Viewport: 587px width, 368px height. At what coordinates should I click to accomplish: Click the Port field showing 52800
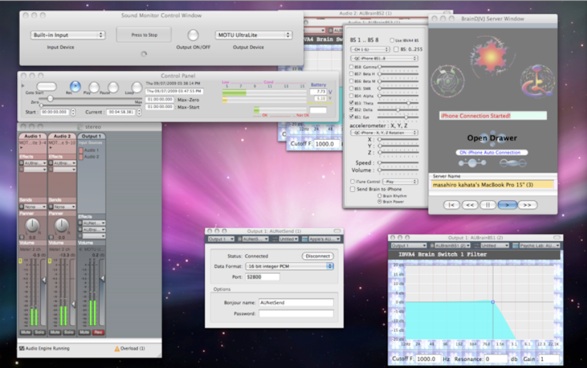click(x=262, y=277)
